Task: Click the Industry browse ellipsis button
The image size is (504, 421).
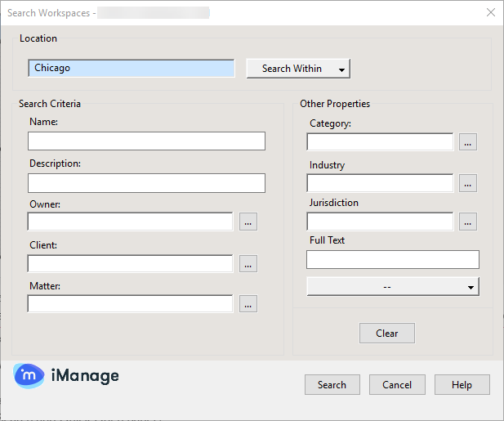Action: [x=467, y=183]
